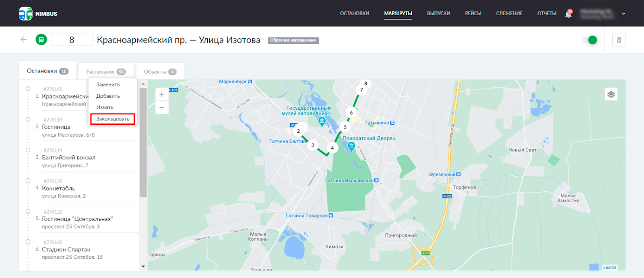
Task: Go back using the left arrow
Action: pos(24,39)
